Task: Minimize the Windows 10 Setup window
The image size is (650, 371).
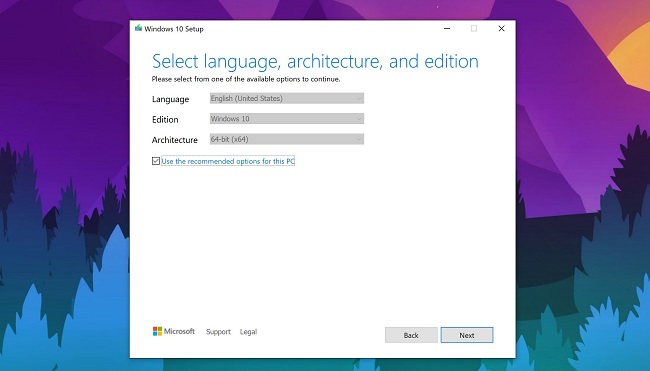Action: [x=447, y=29]
